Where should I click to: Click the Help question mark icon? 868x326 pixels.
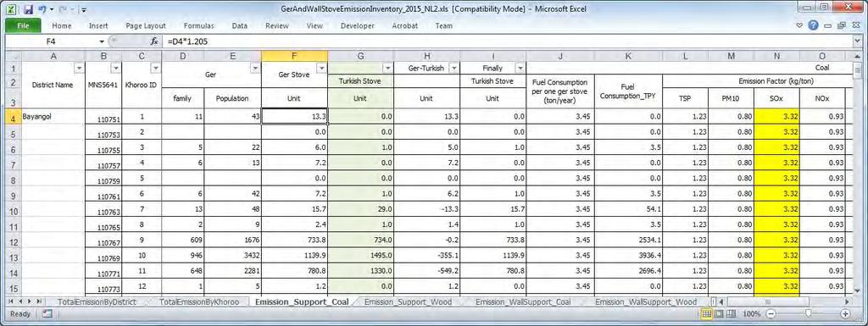point(813,25)
